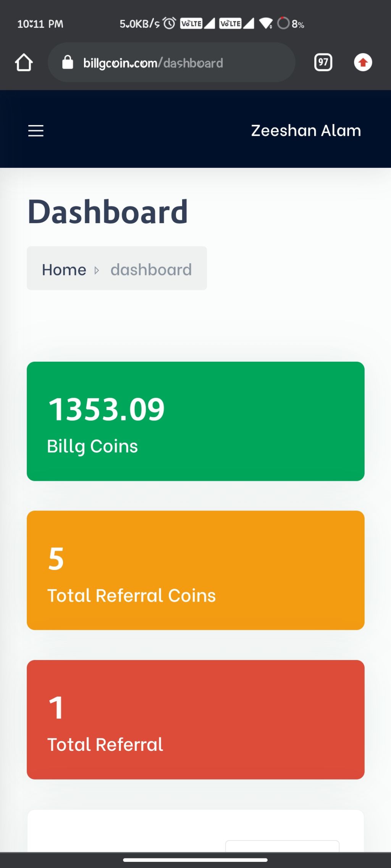Tap the red upload arrow icon
The image size is (391, 868).
[363, 62]
